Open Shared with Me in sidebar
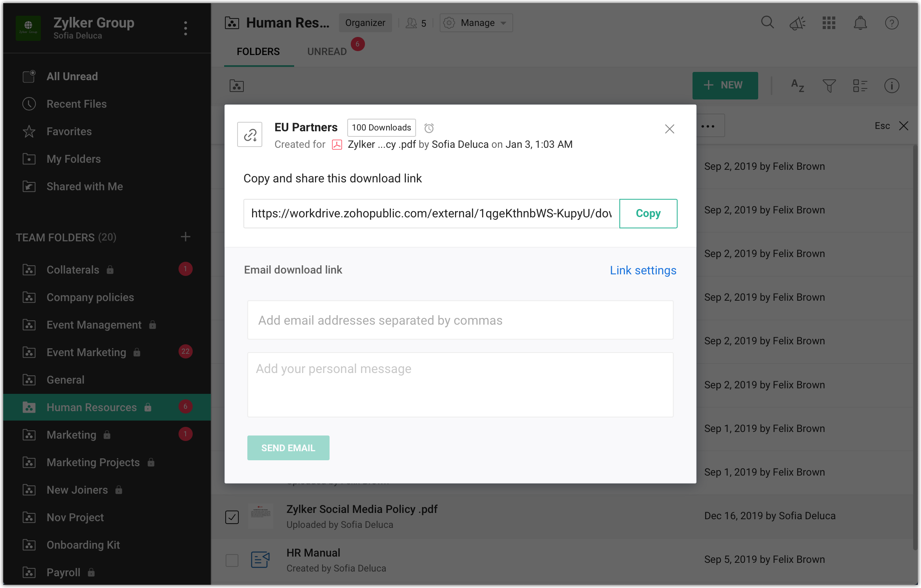 pyautogui.click(x=85, y=187)
